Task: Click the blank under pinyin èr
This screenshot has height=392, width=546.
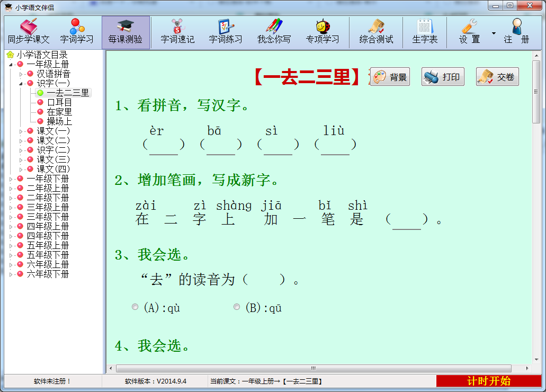Action: pyautogui.click(x=164, y=145)
